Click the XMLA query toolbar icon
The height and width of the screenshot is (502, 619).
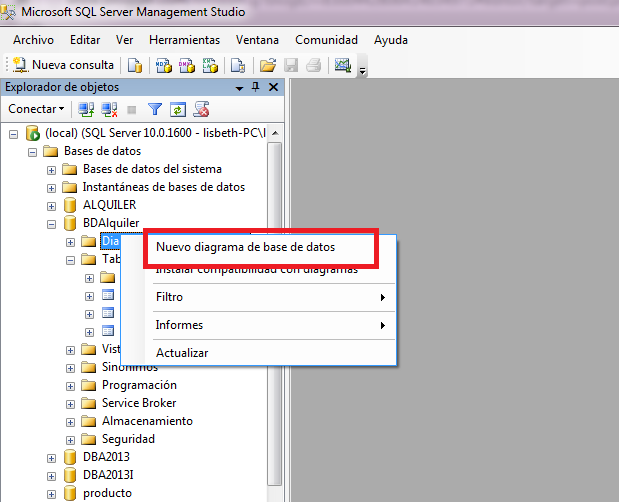(211, 66)
